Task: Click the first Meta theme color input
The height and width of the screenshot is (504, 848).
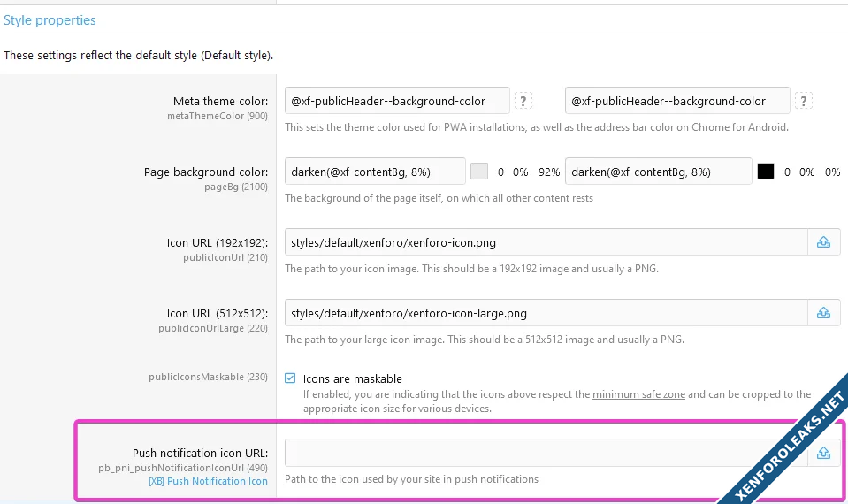Action: tap(397, 101)
